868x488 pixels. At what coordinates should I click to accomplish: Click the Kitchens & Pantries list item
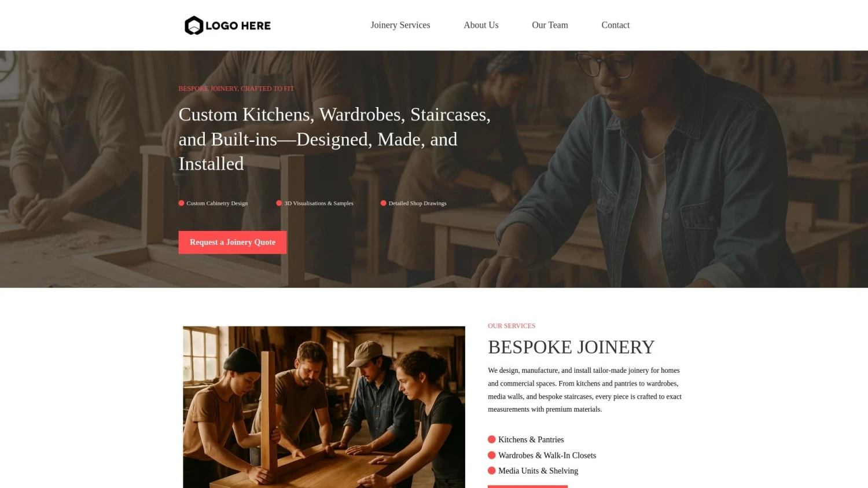pyautogui.click(x=525, y=439)
